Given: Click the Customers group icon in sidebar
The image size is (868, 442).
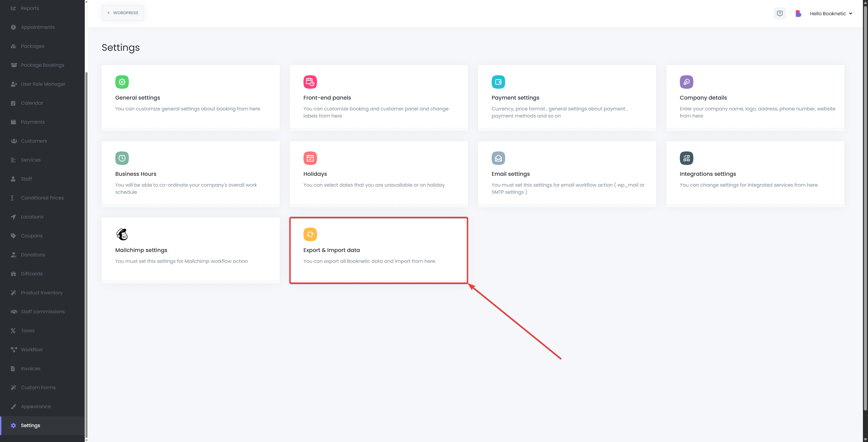Looking at the screenshot, I should (14, 141).
